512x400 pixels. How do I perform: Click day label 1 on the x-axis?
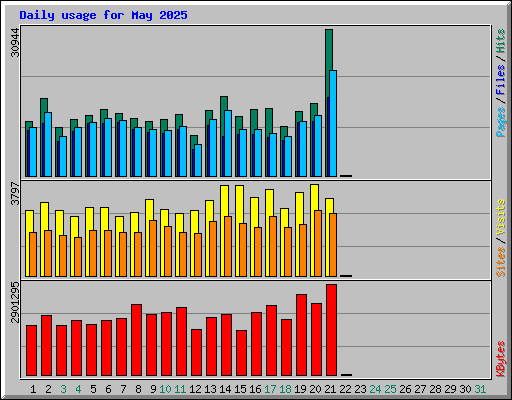(33, 389)
